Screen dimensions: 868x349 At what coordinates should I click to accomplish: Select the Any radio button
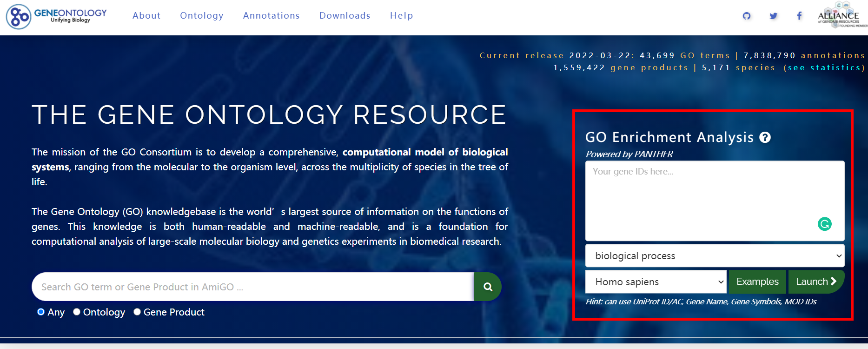pyautogui.click(x=41, y=312)
